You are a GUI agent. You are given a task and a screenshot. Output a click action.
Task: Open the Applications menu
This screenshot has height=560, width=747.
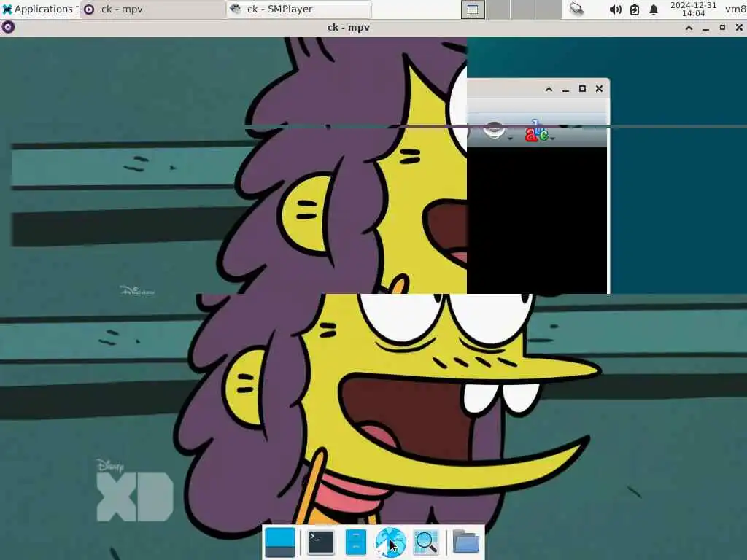(39, 9)
